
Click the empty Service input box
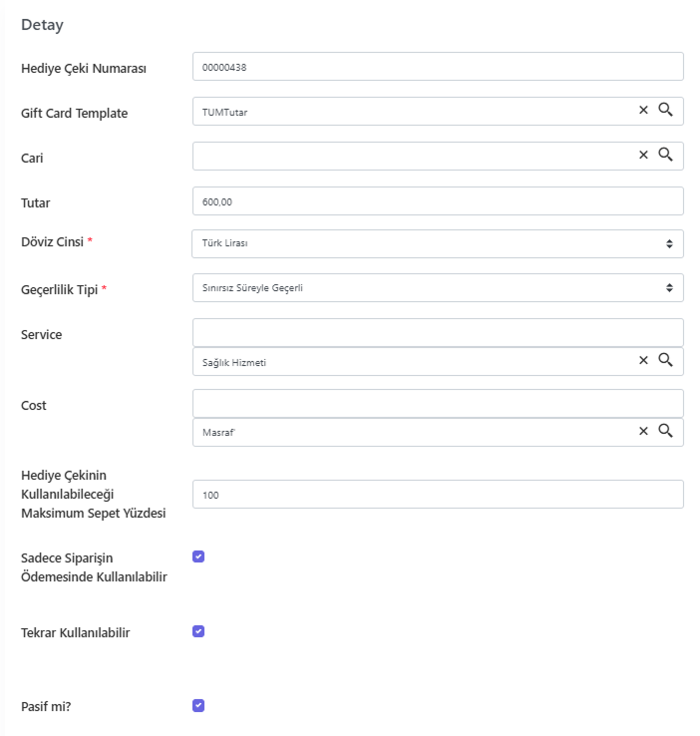click(438, 332)
